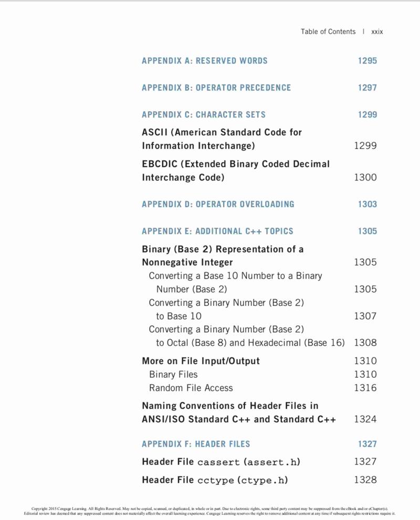Viewport: 420px width, 520px height.
Task: Select the 'to Base 10' conversion entry
Action: tap(226, 309)
